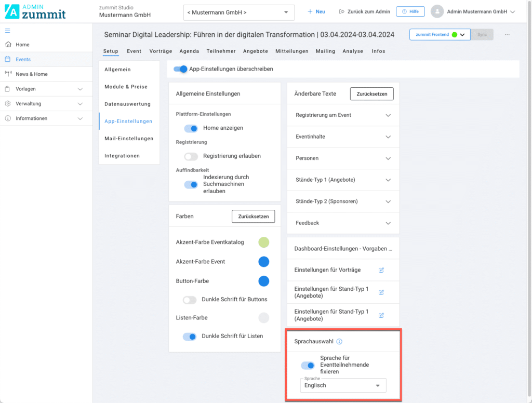Screen dimensions: 532x403
Task: Click the info icon next to Sprachauswahl
Action: pos(339,342)
